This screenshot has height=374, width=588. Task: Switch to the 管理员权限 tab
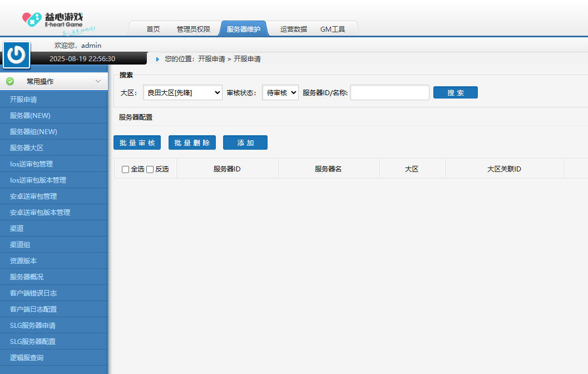(x=193, y=29)
